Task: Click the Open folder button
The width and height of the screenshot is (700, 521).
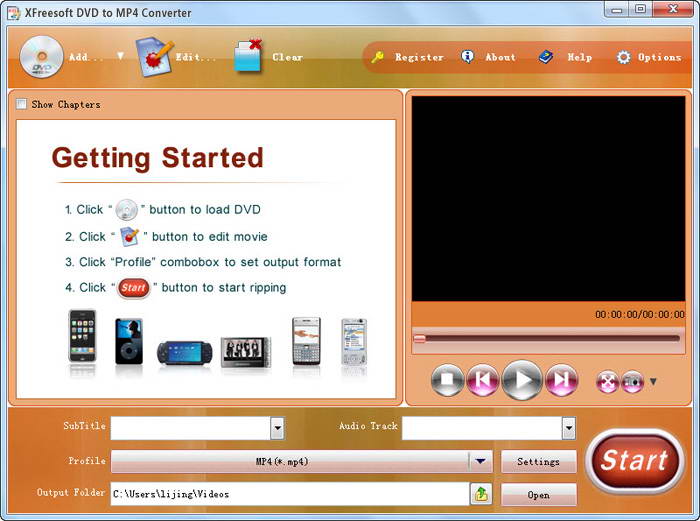Action: coord(538,495)
